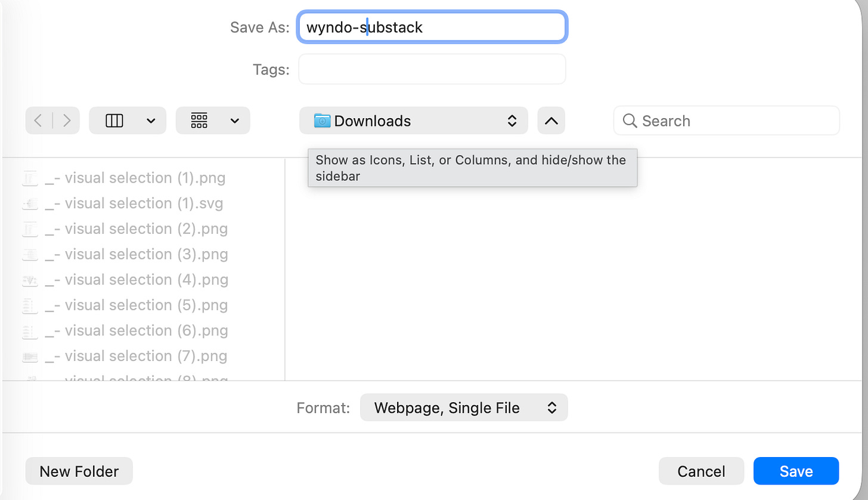Open the Format Webpage, Single File dropdown
Viewport: 868px width, 500px height.
click(x=464, y=408)
